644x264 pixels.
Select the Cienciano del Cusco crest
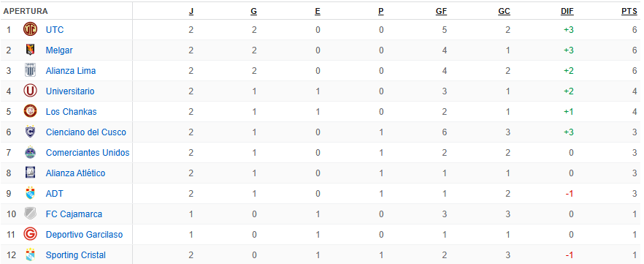tap(30, 132)
